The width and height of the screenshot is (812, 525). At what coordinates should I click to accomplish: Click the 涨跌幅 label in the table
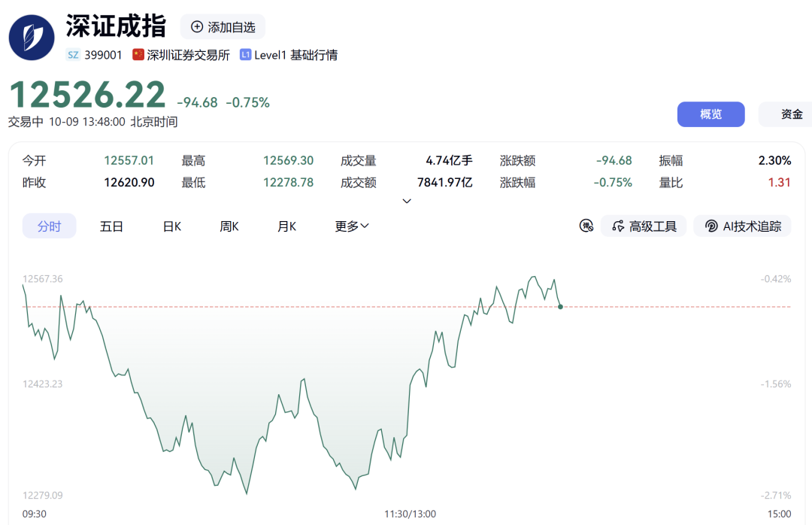click(x=517, y=183)
